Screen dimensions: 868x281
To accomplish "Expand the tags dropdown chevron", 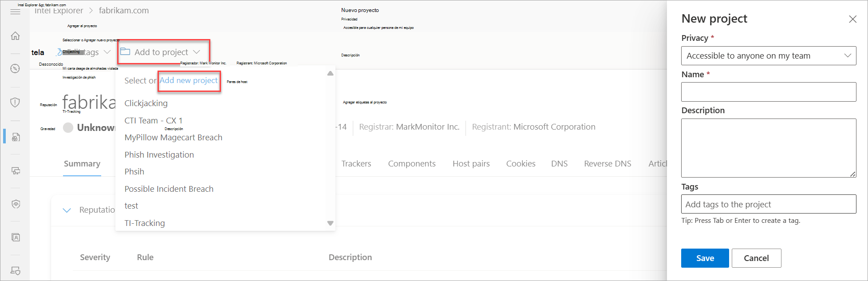I will click(x=107, y=52).
